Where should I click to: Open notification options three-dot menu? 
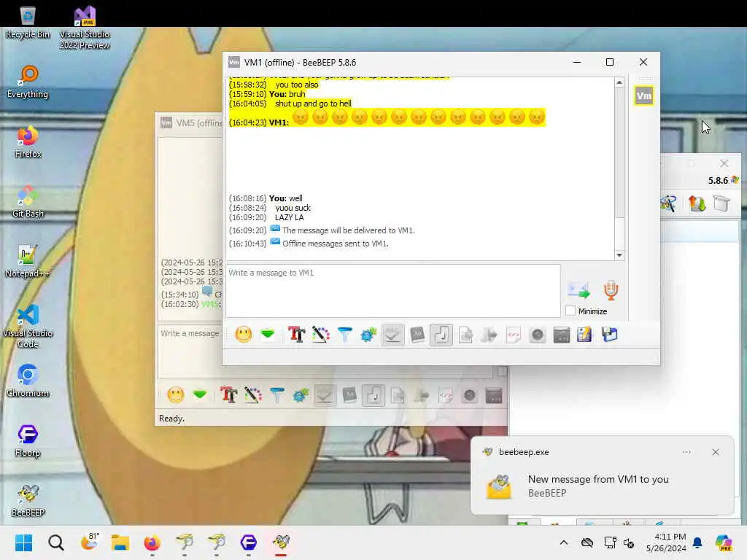point(686,452)
